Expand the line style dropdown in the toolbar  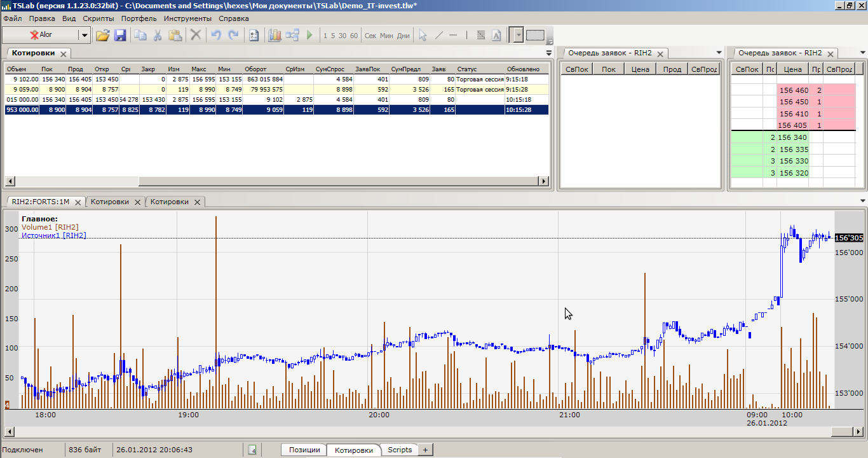(519, 36)
